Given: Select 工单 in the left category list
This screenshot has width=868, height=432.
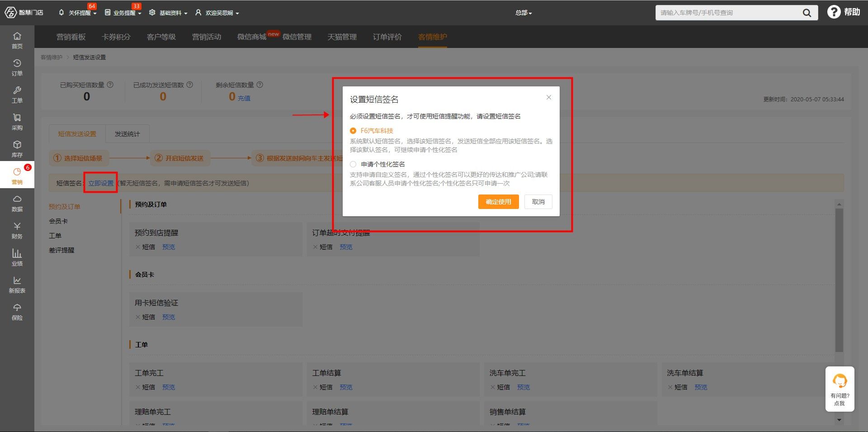Looking at the screenshot, I should (x=55, y=236).
